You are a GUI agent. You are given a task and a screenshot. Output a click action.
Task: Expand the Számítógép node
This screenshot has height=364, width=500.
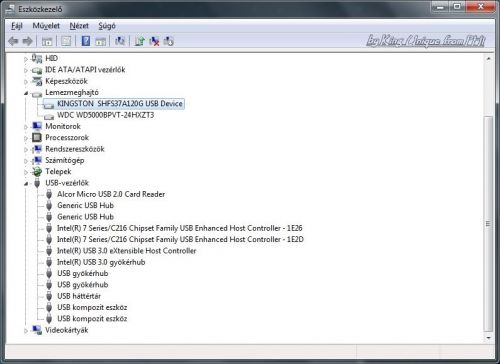[x=26, y=161]
